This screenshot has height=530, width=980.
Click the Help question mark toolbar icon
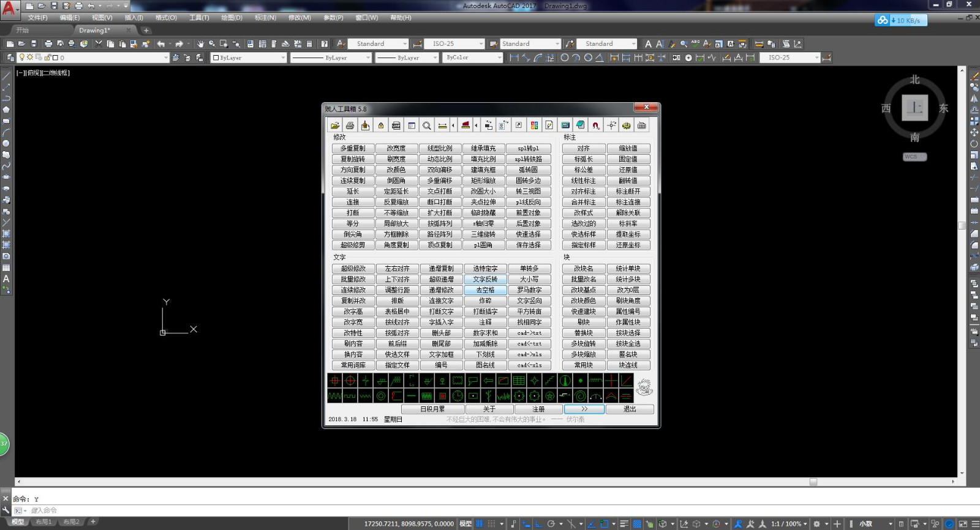[x=324, y=43]
